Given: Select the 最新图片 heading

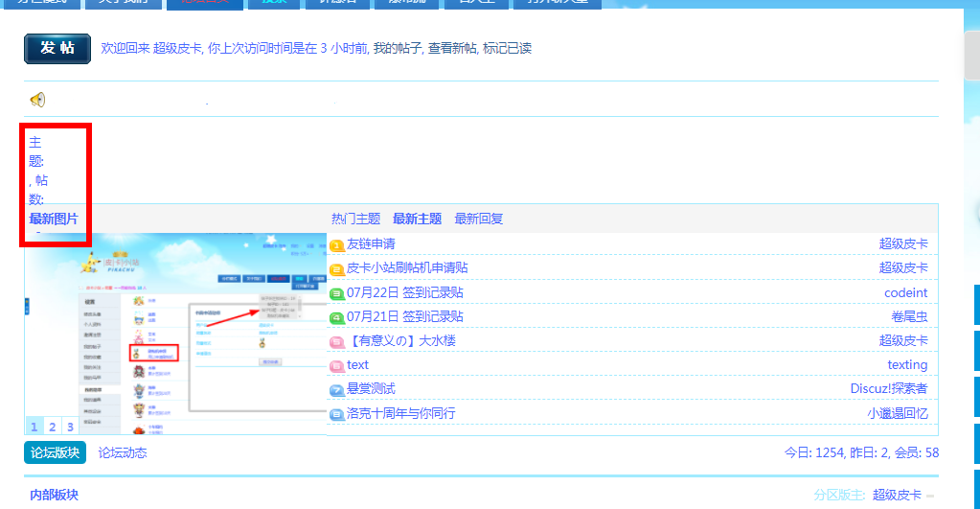Looking at the screenshot, I should (54, 219).
